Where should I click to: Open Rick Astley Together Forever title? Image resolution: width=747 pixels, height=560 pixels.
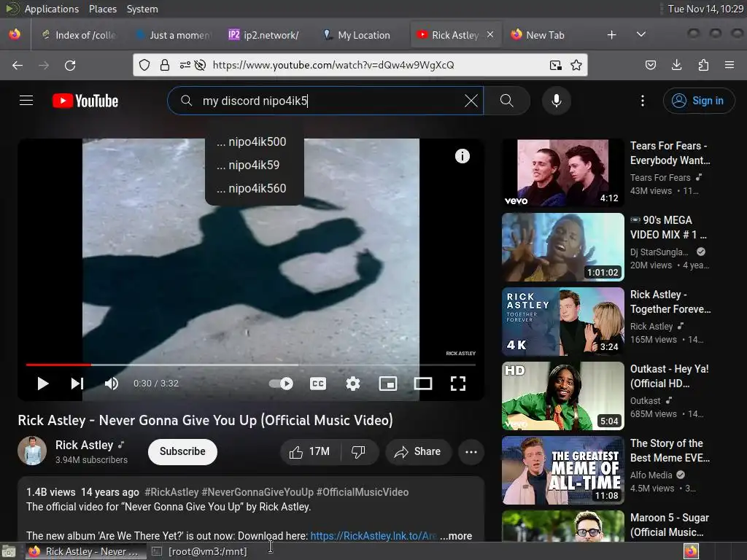670,302
